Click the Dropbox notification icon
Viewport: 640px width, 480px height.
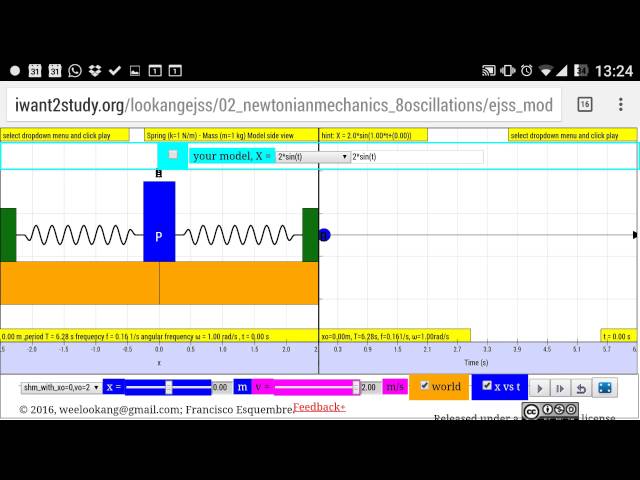tap(95, 71)
